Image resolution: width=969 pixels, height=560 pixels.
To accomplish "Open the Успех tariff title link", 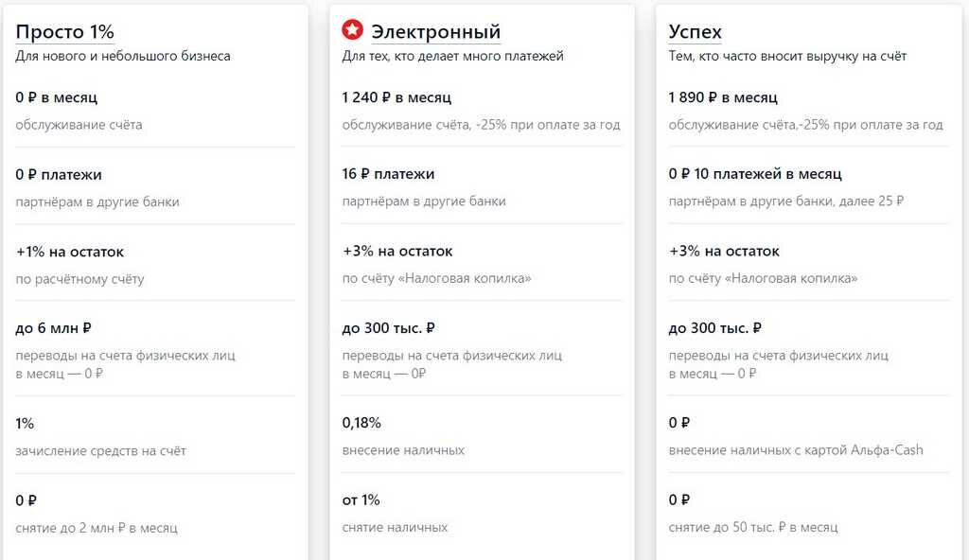I will [x=695, y=31].
